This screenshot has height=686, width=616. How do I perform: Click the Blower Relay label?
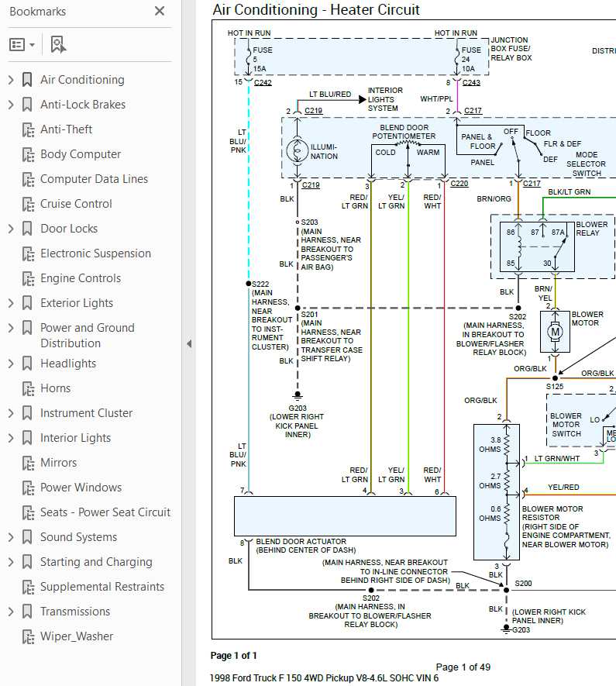click(x=591, y=229)
